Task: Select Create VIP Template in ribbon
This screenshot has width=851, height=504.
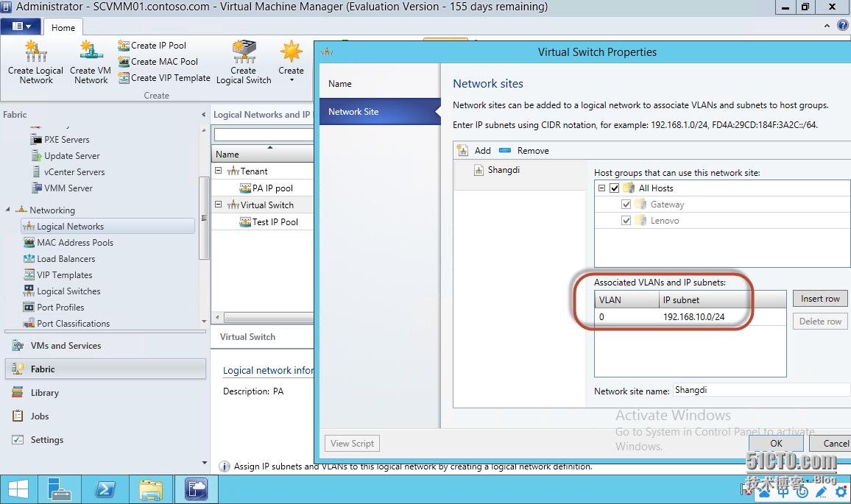Action: [x=164, y=78]
